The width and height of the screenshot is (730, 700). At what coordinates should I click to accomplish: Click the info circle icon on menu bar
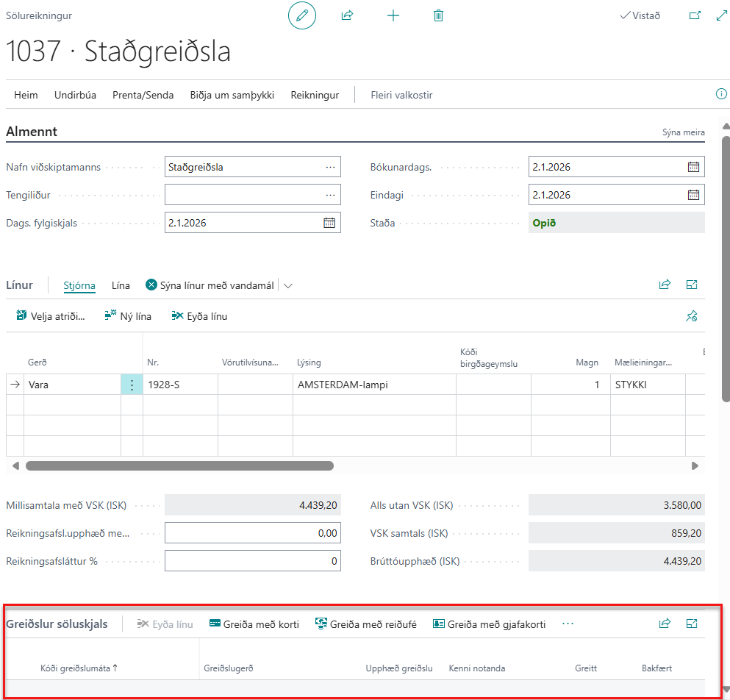(721, 94)
